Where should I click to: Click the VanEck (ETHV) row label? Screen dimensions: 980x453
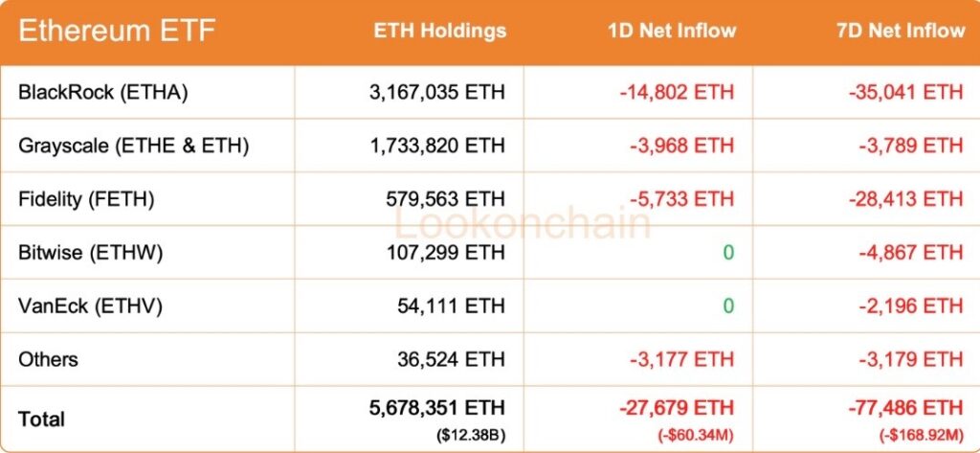tap(90, 306)
